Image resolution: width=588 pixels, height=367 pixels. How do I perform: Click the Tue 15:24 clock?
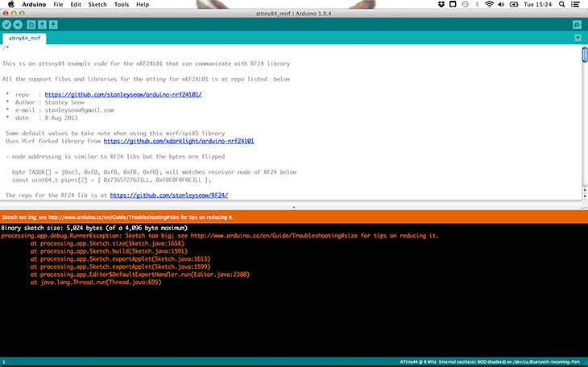coord(538,5)
